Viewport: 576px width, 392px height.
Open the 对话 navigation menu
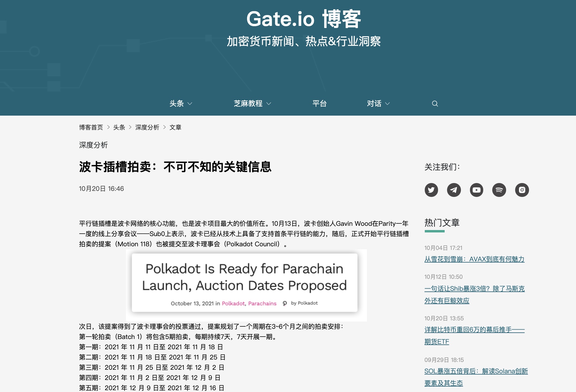pos(374,104)
